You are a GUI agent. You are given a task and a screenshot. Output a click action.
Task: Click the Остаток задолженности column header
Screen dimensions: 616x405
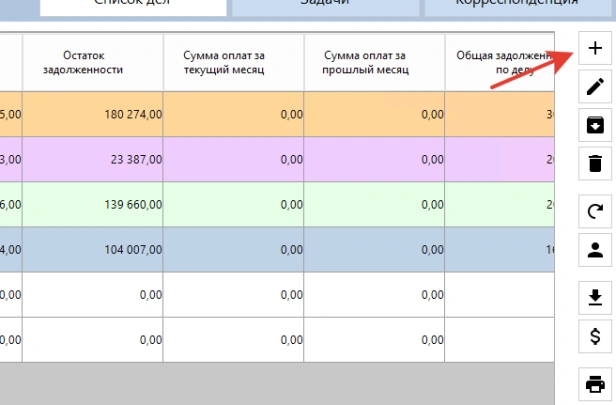click(93, 62)
